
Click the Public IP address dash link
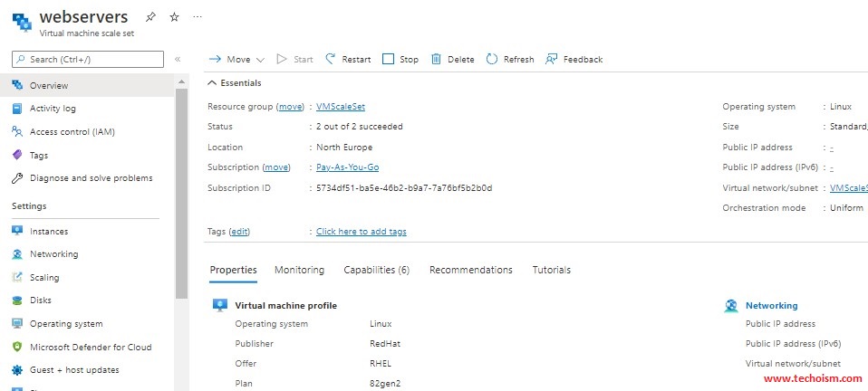click(832, 148)
